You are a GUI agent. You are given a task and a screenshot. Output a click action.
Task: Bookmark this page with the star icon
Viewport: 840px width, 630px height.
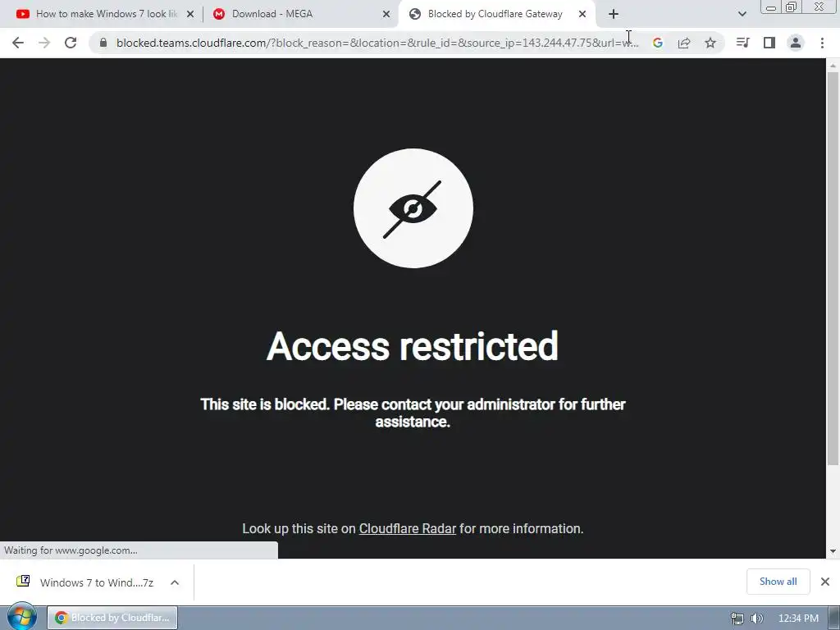click(710, 43)
